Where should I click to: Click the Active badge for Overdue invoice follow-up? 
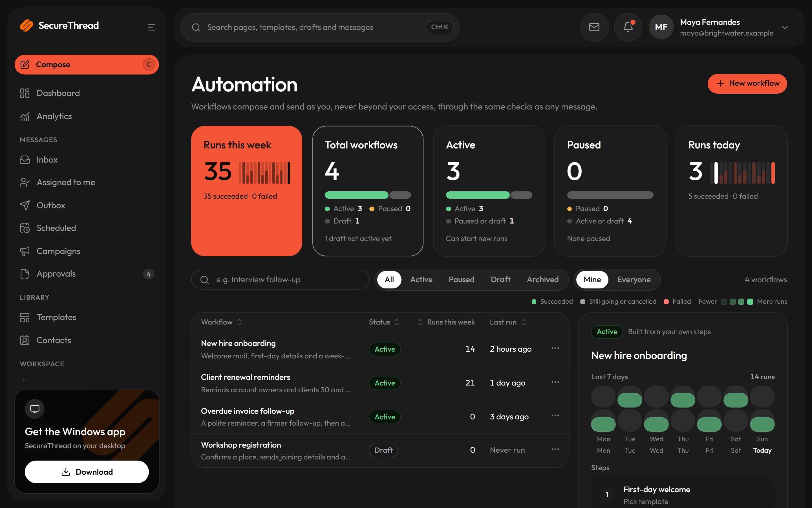(x=385, y=417)
